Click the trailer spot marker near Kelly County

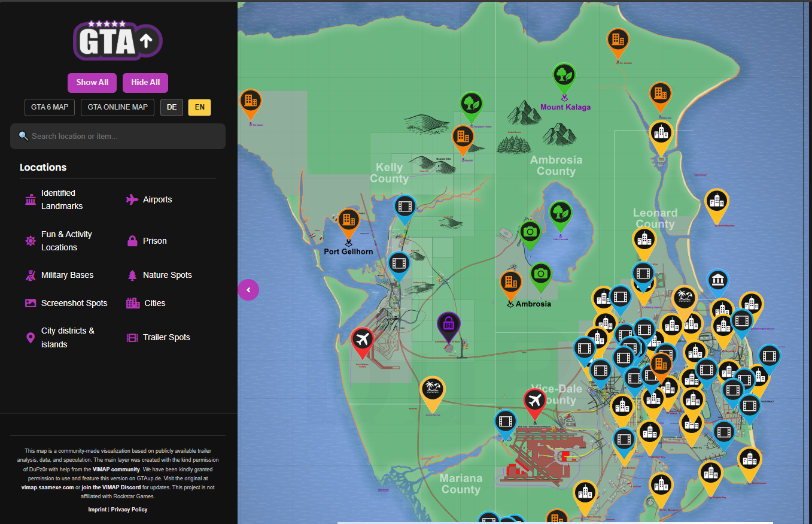(405, 210)
